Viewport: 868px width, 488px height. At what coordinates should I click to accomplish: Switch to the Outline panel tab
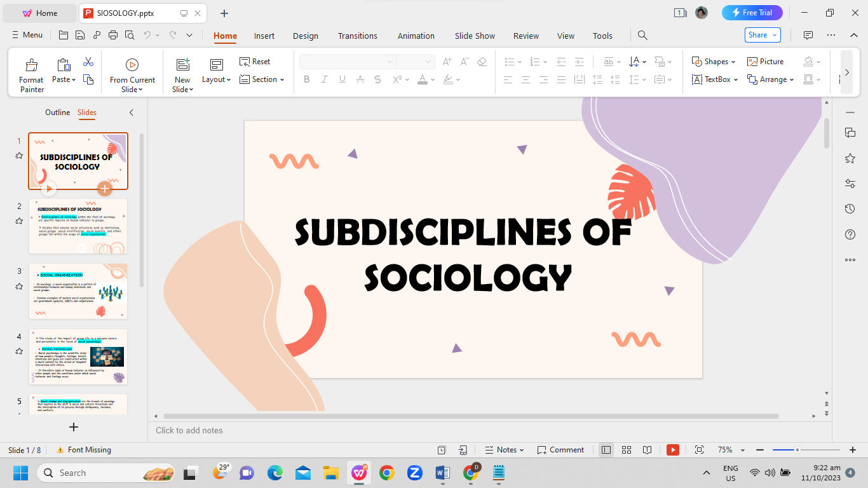57,112
